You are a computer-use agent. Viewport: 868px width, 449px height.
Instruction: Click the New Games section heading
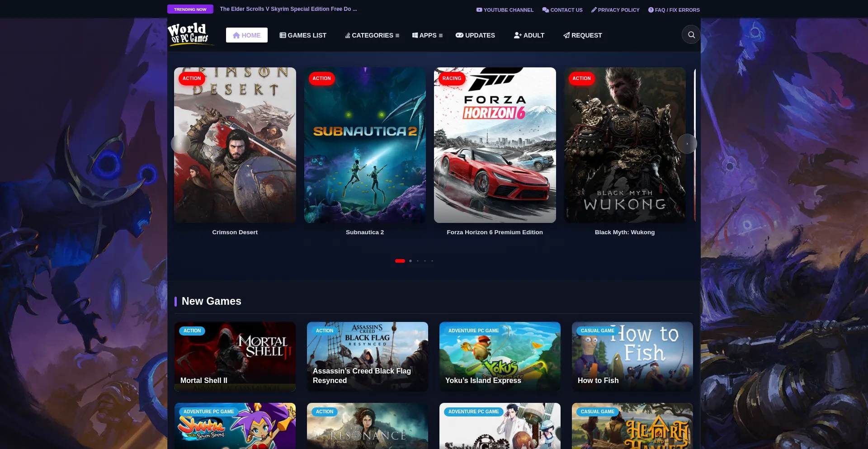[x=211, y=301]
